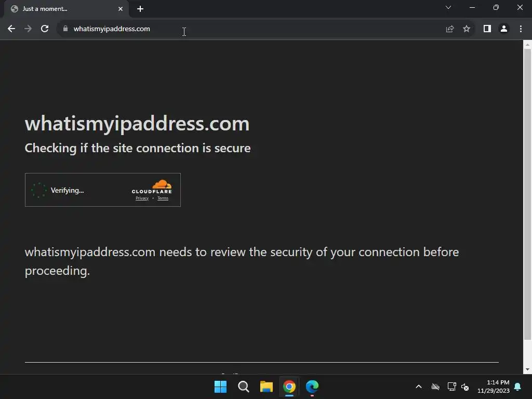Open Microsoft Edge from the taskbar

(312, 387)
